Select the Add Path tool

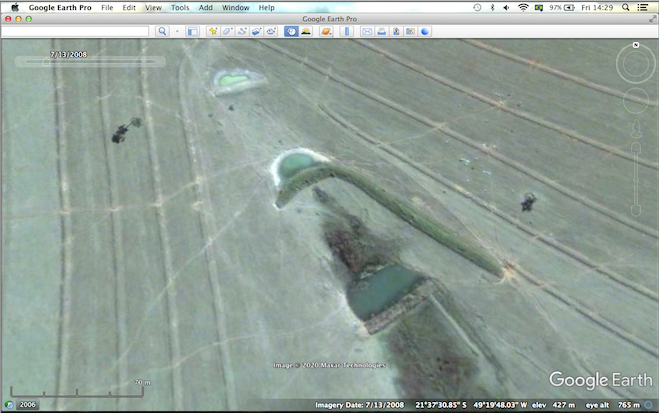tap(242, 32)
